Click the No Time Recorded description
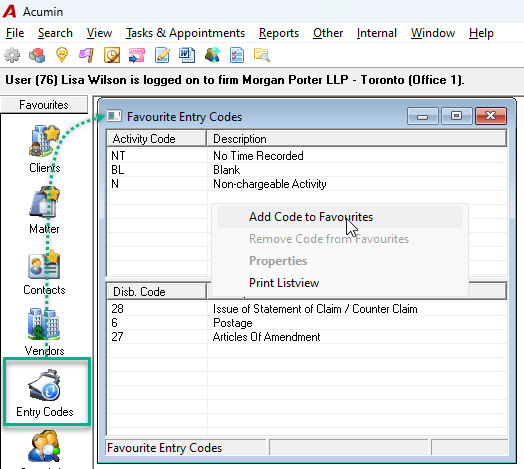524x469 pixels. point(258,156)
